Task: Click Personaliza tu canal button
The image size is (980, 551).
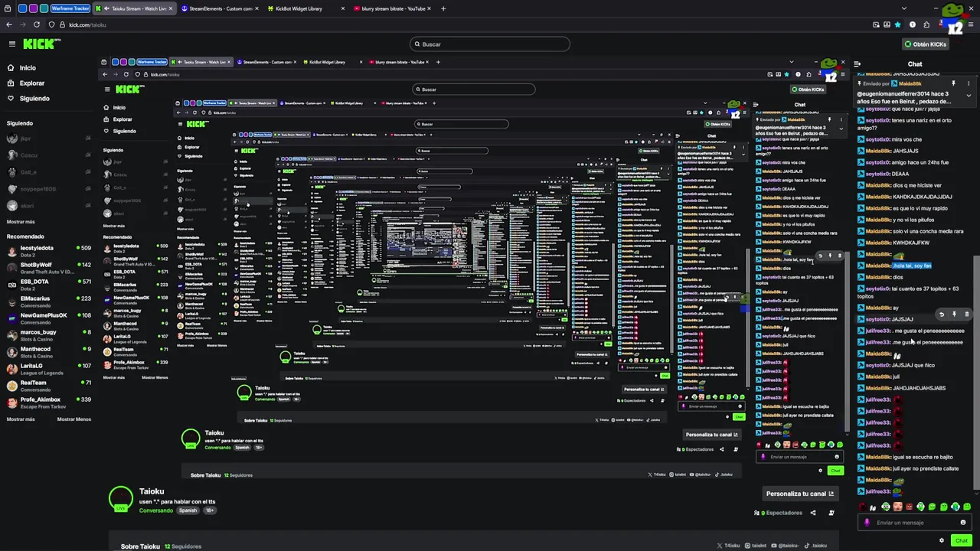Action: (799, 494)
